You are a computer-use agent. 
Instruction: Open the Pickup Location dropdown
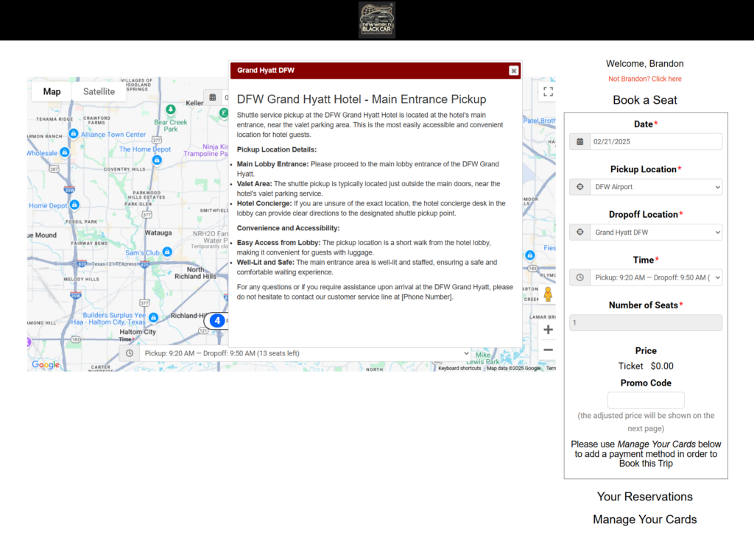pyautogui.click(x=656, y=187)
